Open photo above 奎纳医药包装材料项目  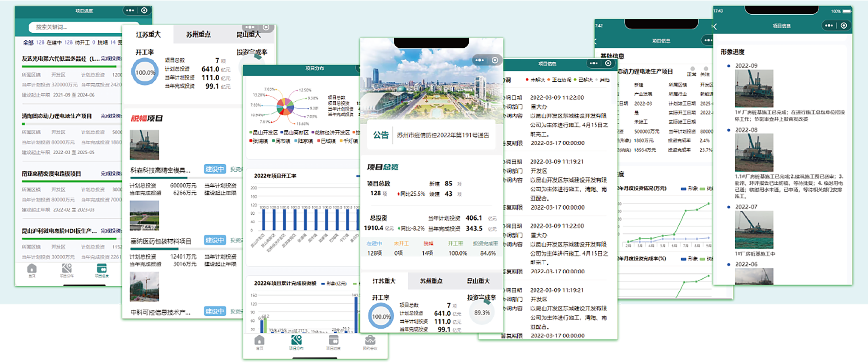tap(144, 216)
